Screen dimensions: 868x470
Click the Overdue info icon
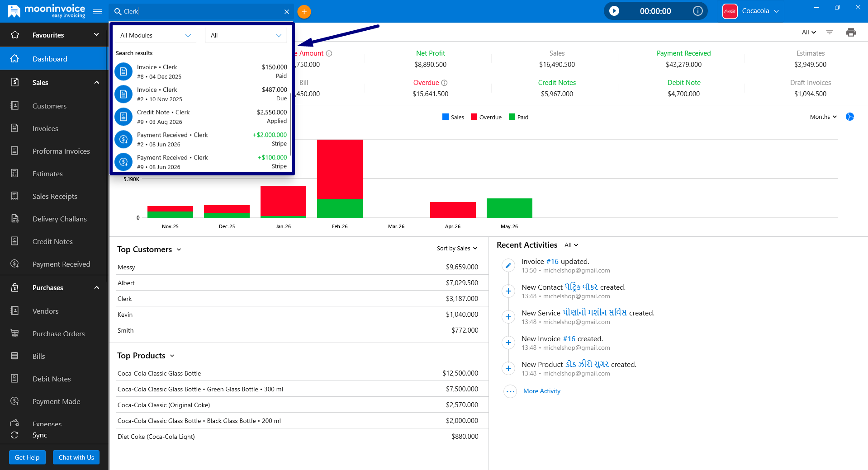click(444, 83)
